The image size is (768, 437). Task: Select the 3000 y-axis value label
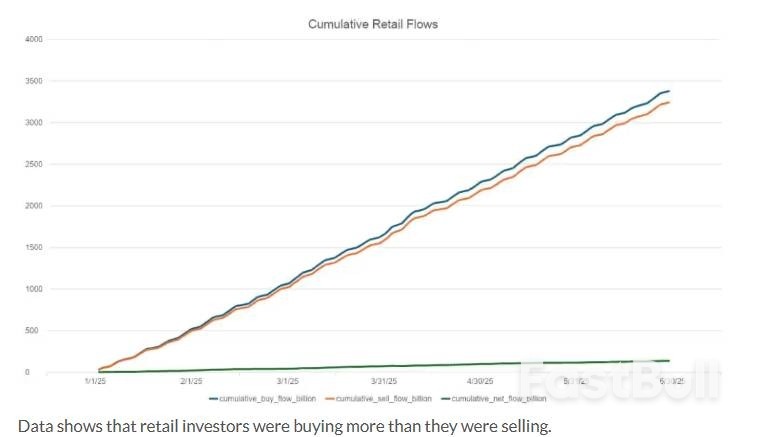click(34, 122)
